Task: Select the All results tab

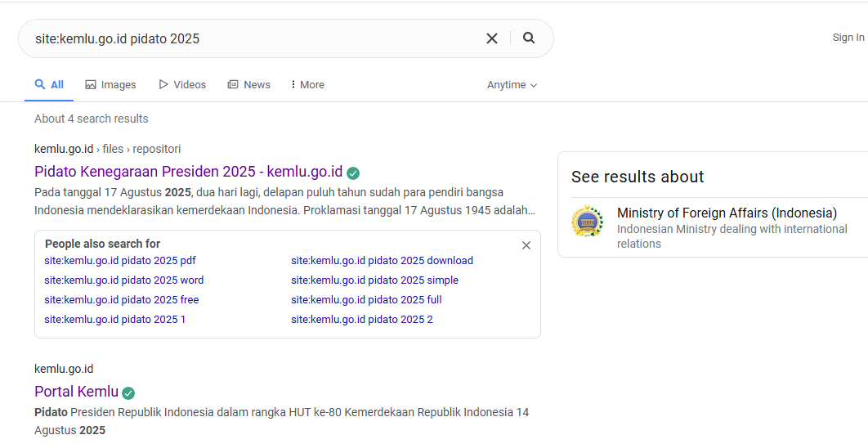Action: (x=49, y=85)
